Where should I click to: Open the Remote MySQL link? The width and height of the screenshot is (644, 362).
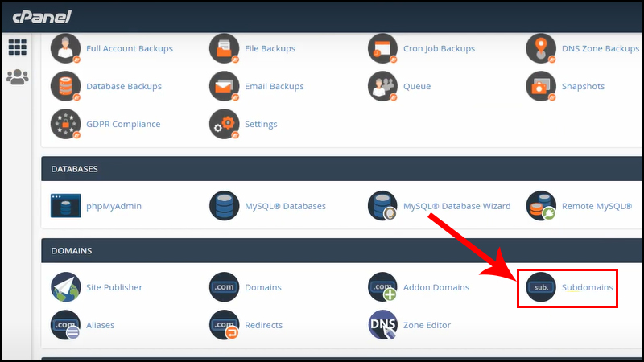pyautogui.click(x=597, y=206)
